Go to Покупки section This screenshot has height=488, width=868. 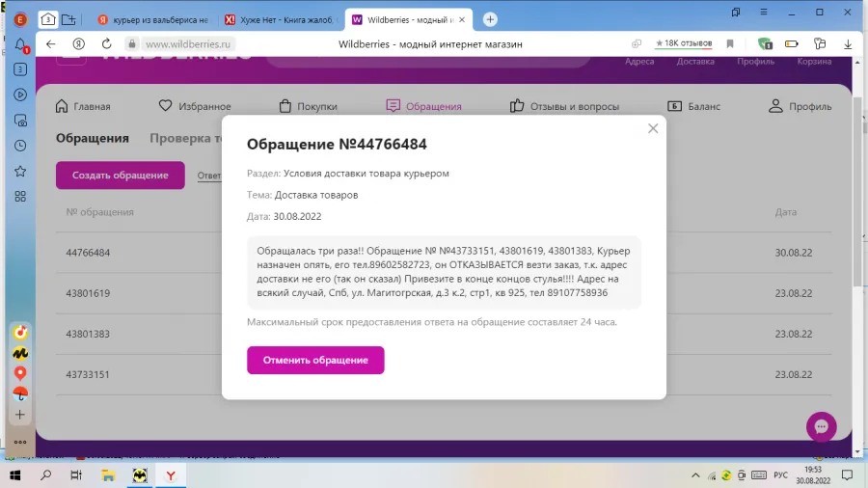[x=308, y=106]
